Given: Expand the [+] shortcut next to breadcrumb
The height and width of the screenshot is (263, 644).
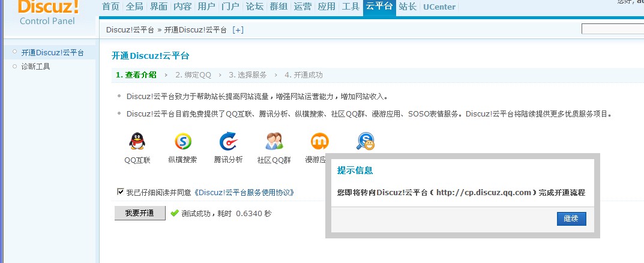Looking at the screenshot, I should [238, 30].
